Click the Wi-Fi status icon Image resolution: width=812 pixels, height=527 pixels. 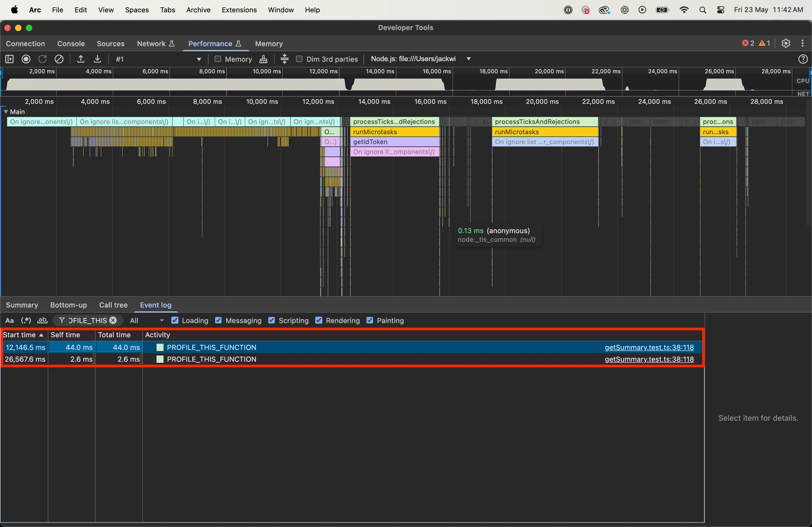coord(684,10)
